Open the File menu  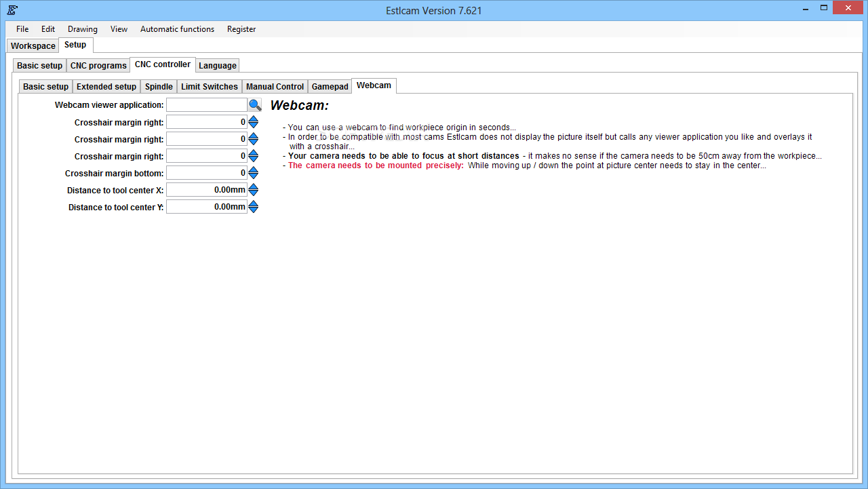click(22, 29)
